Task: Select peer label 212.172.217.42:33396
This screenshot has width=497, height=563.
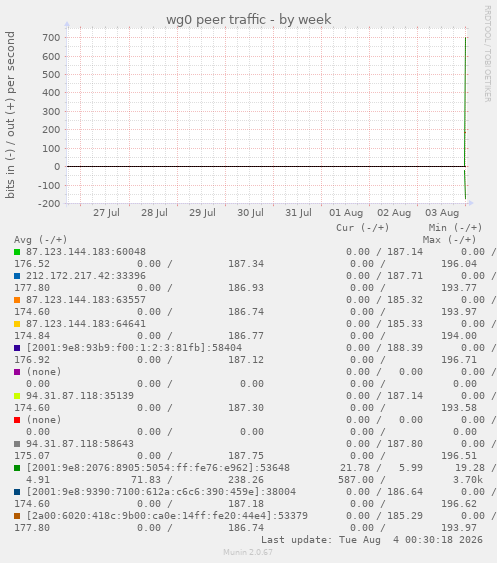Action: (x=86, y=276)
